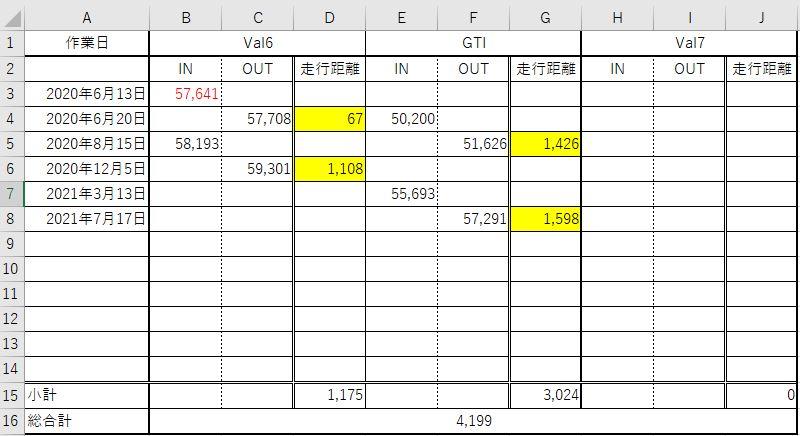Select the cell containing 50,200
The width and height of the screenshot is (800, 436).
(402, 119)
